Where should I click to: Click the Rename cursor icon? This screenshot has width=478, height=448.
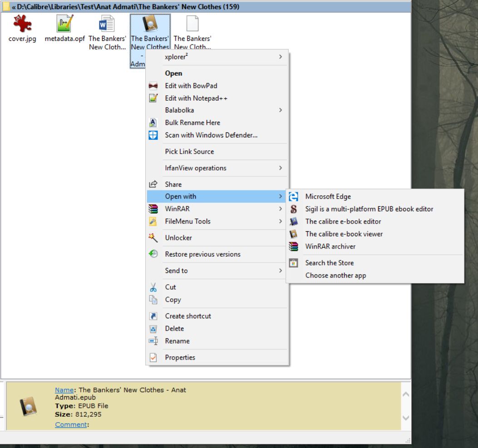pyautogui.click(x=153, y=341)
